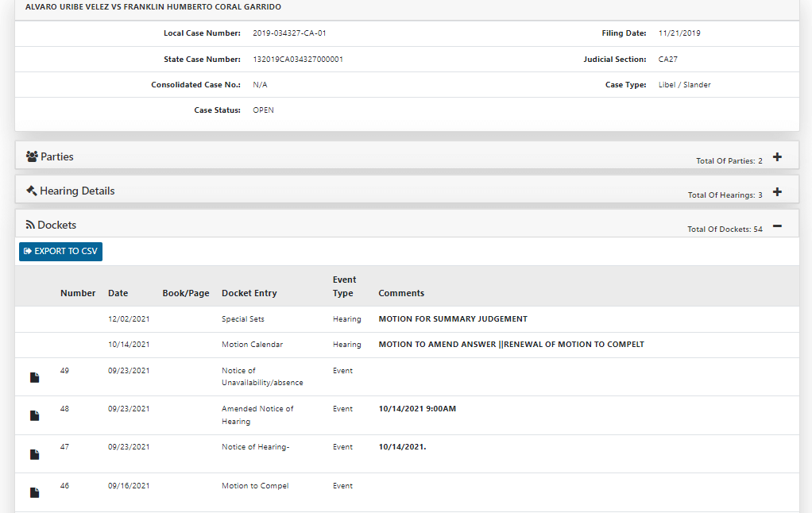The height and width of the screenshot is (513, 812).
Task: Click Total Of Dockets: 54 text
Action: coord(725,229)
